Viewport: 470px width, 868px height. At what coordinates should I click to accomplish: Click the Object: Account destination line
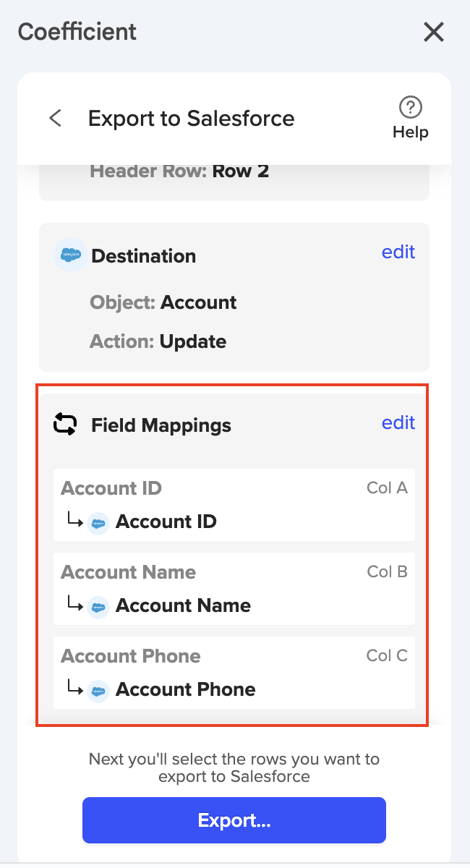[x=163, y=302]
